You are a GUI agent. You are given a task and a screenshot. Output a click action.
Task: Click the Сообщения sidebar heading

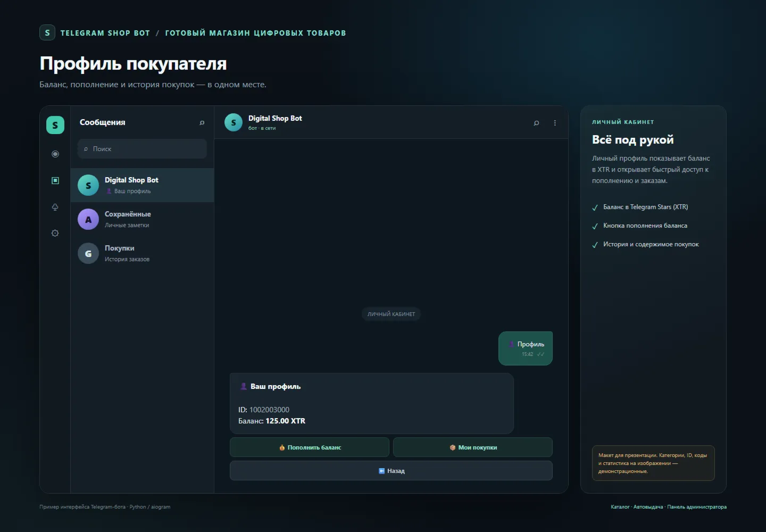[x=103, y=122]
